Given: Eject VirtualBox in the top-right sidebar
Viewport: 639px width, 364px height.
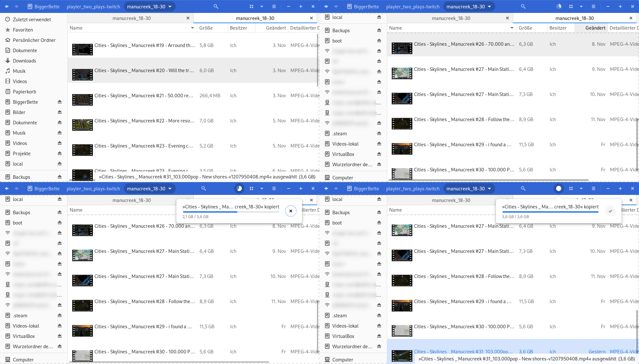Looking at the screenshot, I should [379, 154].
